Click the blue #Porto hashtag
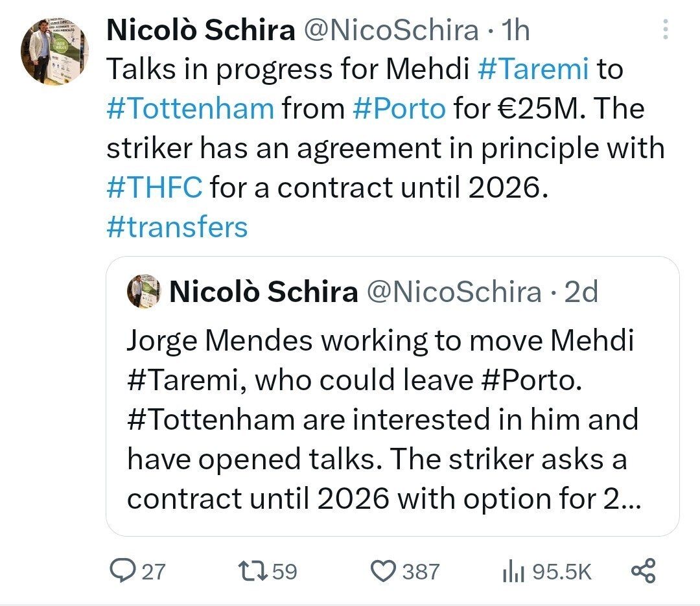Screen dimensions: 700x606 [399, 108]
